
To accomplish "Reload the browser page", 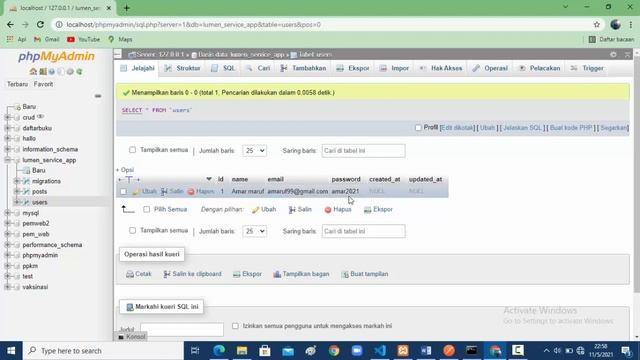I will pyautogui.click(x=40, y=24).
